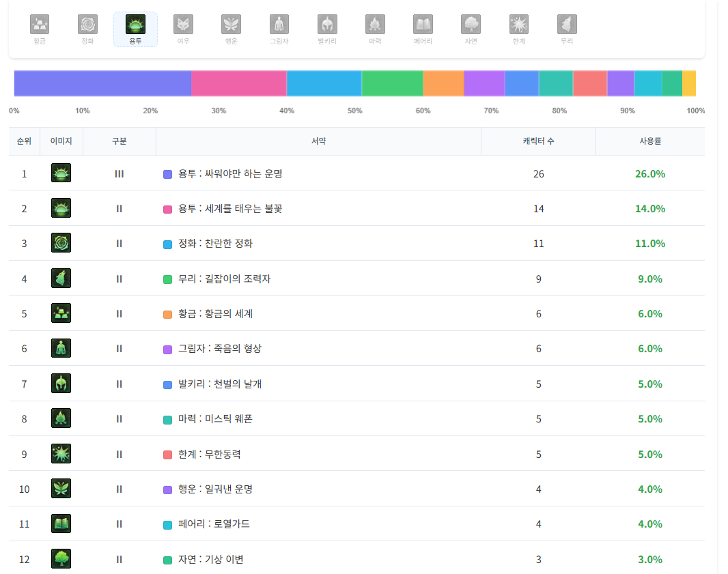The width and height of the screenshot is (728, 574).
Task: Click the selected 용투 filter icon
Action: click(x=135, y=25)
